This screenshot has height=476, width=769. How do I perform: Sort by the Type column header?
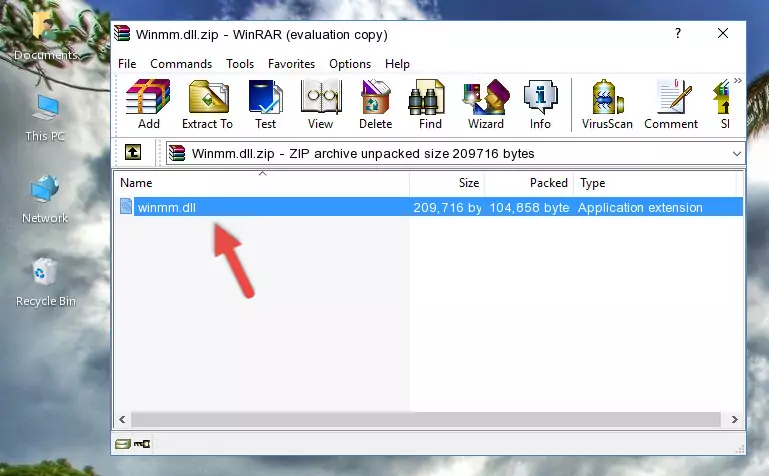point(655,183)
